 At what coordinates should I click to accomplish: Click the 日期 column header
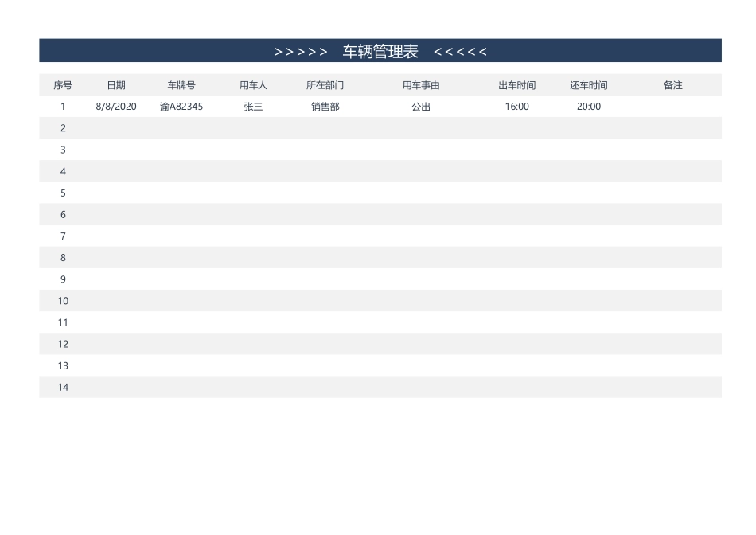point(115,84)
